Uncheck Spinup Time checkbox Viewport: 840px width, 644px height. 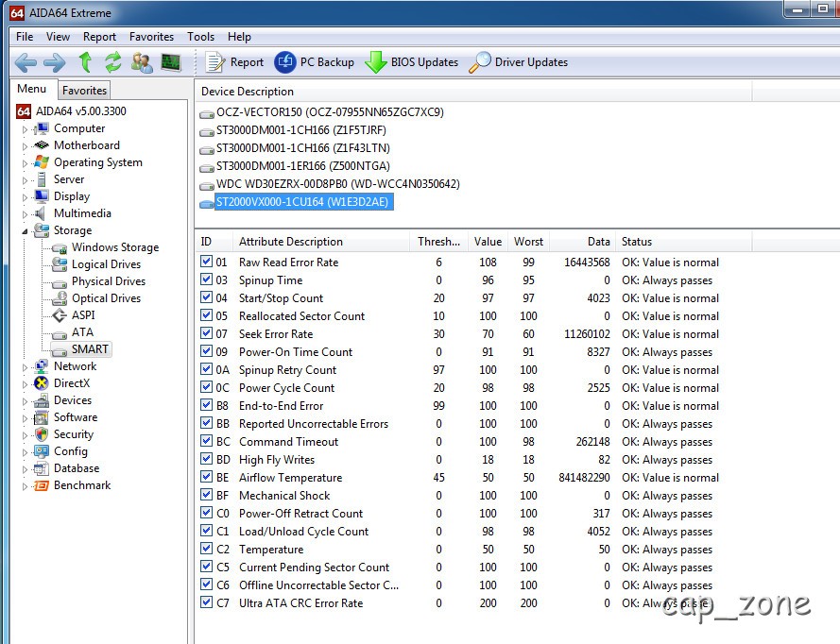pyautogui.click(x=206, y=279)
